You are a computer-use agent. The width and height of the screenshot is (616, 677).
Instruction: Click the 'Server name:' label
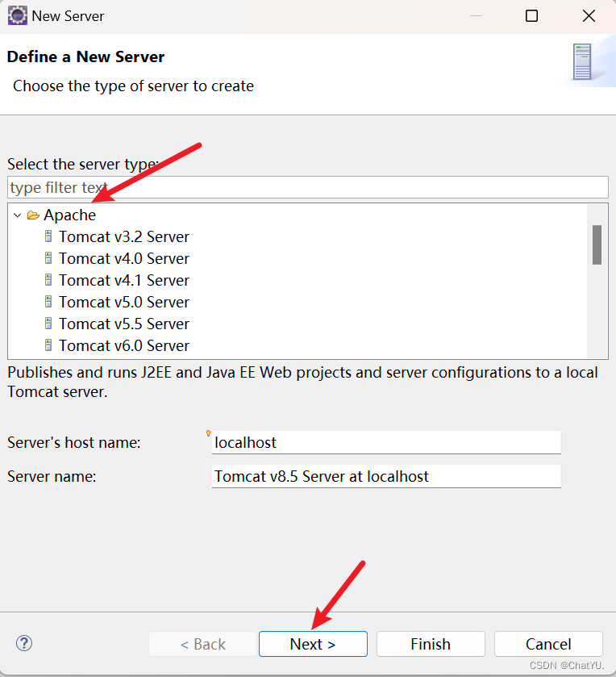tap(52, 476)
